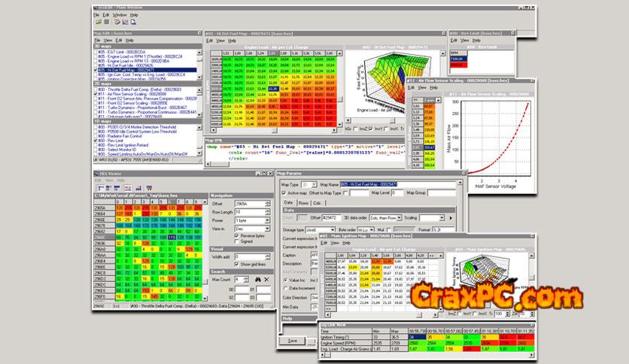Click the purple funnel icon in HEX Viewer toolbar
Screen dimensions: 629x364
[x=149, y=187]
